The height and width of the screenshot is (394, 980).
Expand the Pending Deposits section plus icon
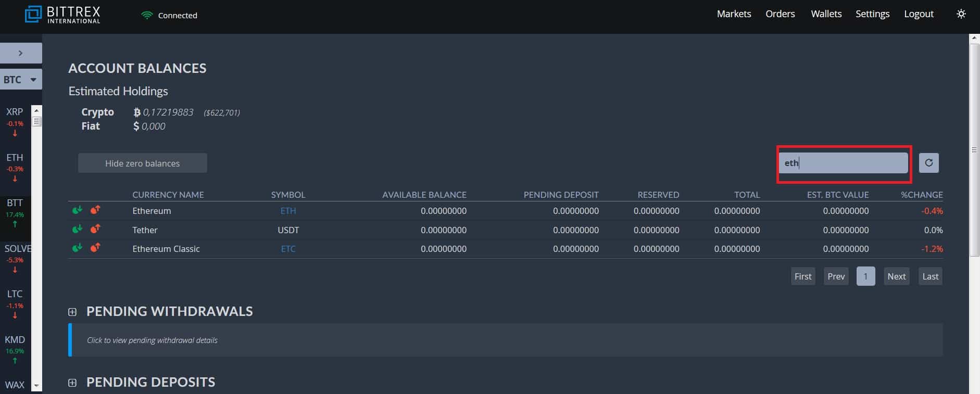coord(72,383)
